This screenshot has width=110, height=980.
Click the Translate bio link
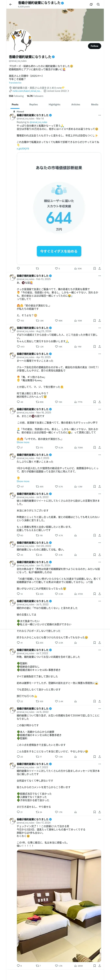pyautogui.click(x=15, y=82)
